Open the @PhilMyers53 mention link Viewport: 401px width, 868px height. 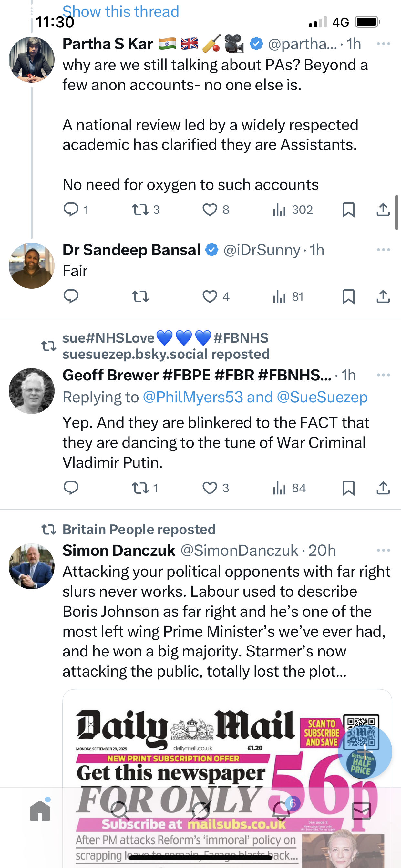pyautogui.click(x=193, y=397)
